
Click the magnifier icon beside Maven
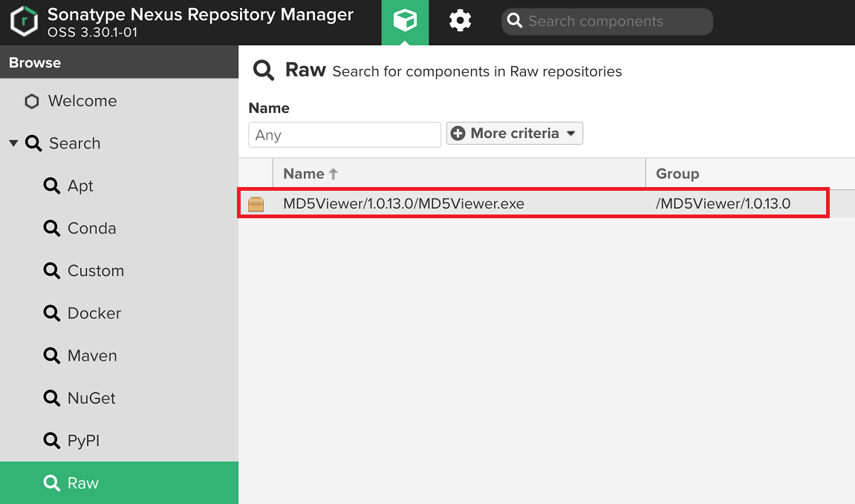52,356
